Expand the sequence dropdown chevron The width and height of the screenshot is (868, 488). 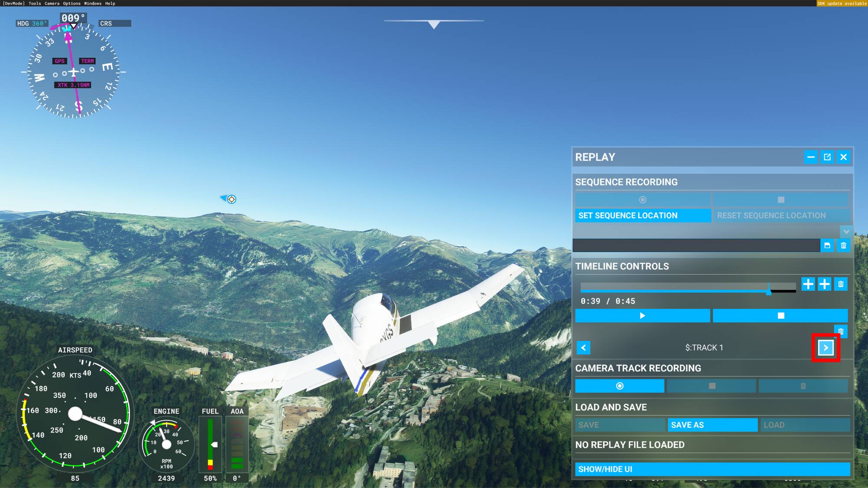(846, 231)
